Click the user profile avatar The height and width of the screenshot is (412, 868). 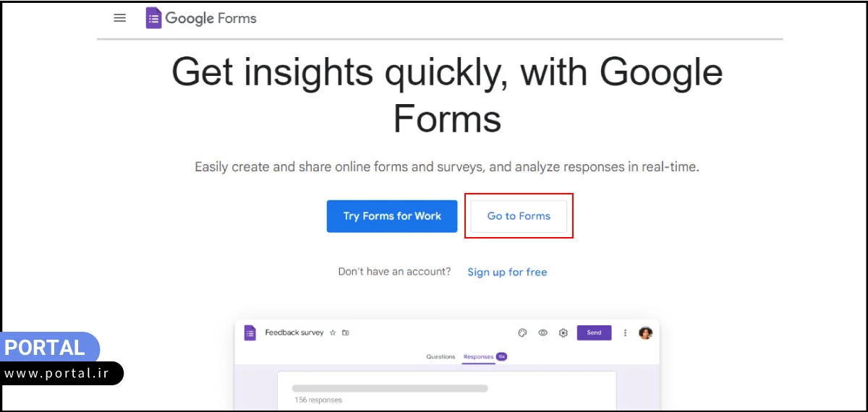tap(645, 332)
